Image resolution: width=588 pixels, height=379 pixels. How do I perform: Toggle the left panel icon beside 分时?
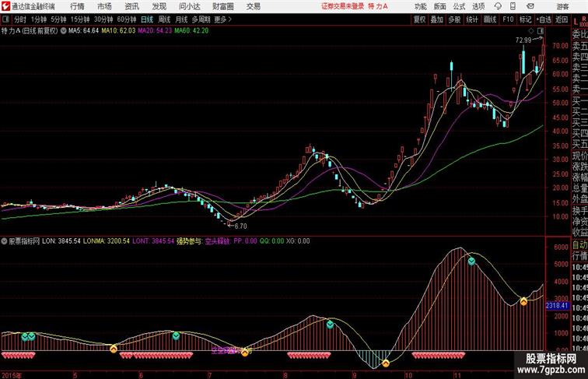pyautogui.click(x=5, y=19)
